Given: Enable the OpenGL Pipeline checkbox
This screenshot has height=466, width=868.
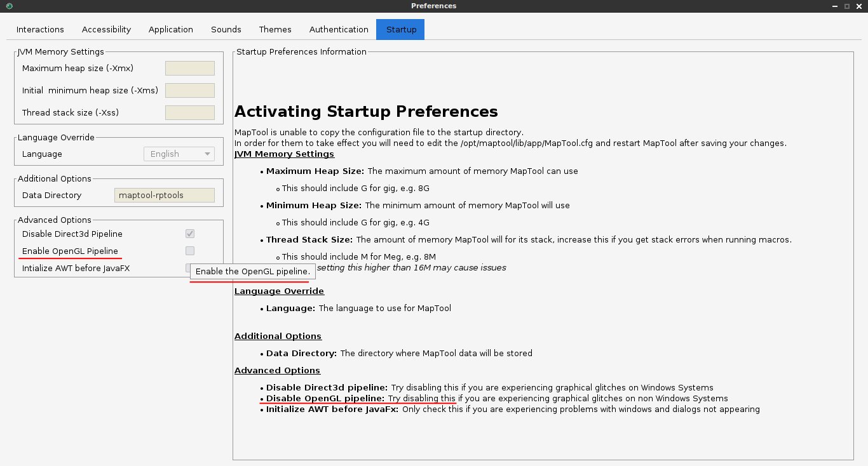Looking at the screenshot, I should pos(189,250).
